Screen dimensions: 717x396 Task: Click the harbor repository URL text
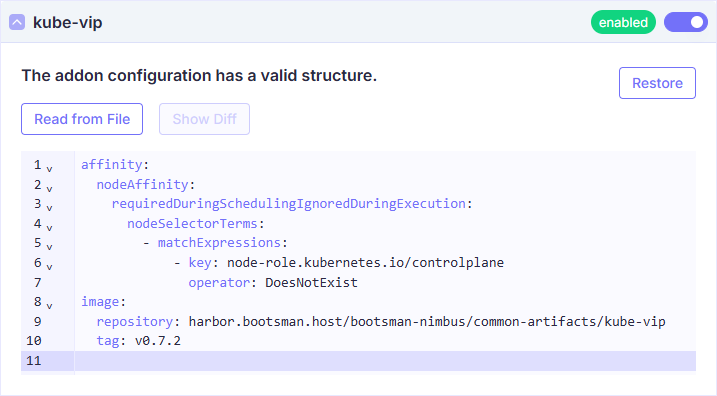point(427,321)
